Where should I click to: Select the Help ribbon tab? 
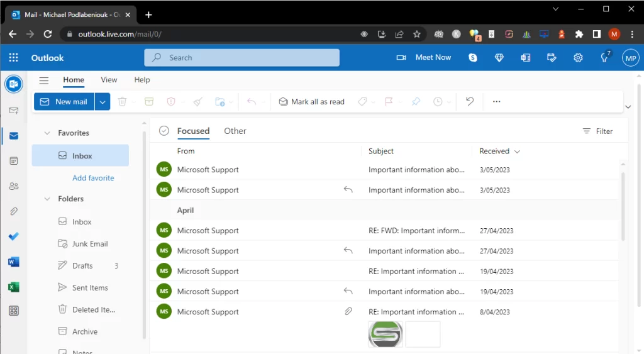142,80
